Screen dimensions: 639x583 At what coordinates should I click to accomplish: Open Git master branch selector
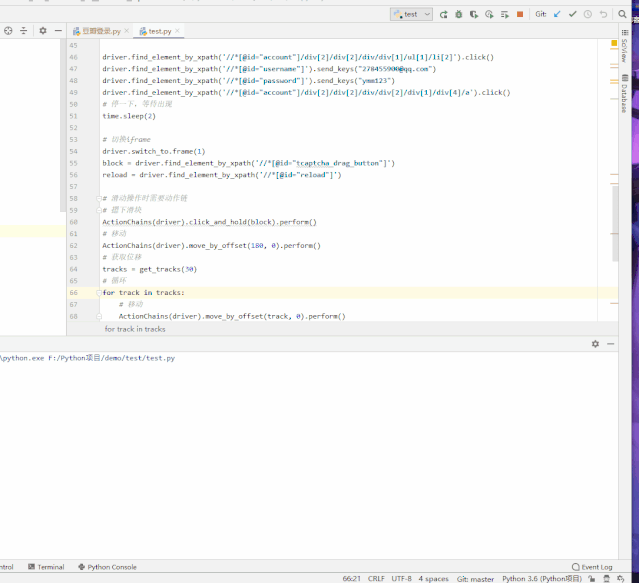[x=475, y=578]
